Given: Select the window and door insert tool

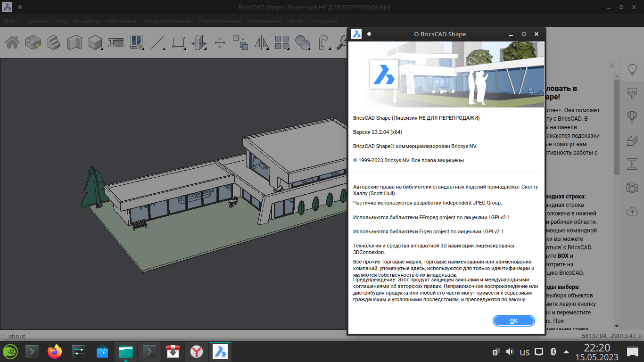Looking at the screenshot, I should pyautogui.click(x=137, y=42).
